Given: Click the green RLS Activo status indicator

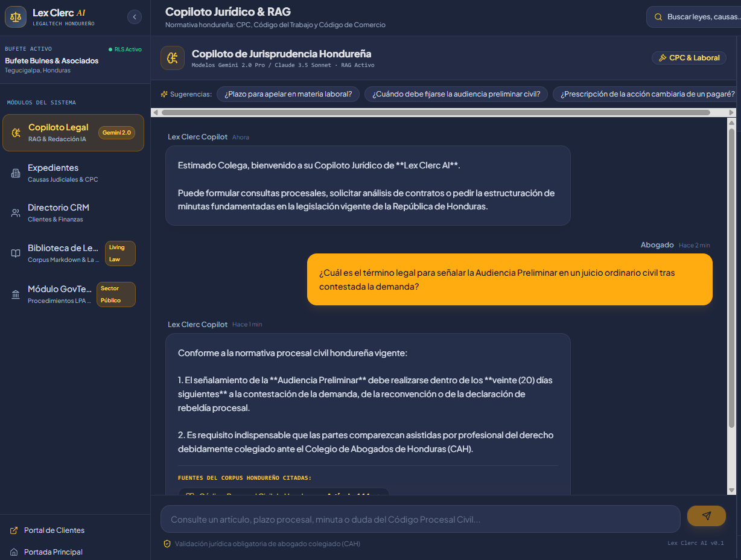Looking at the screenshot, I should [125, 49].
